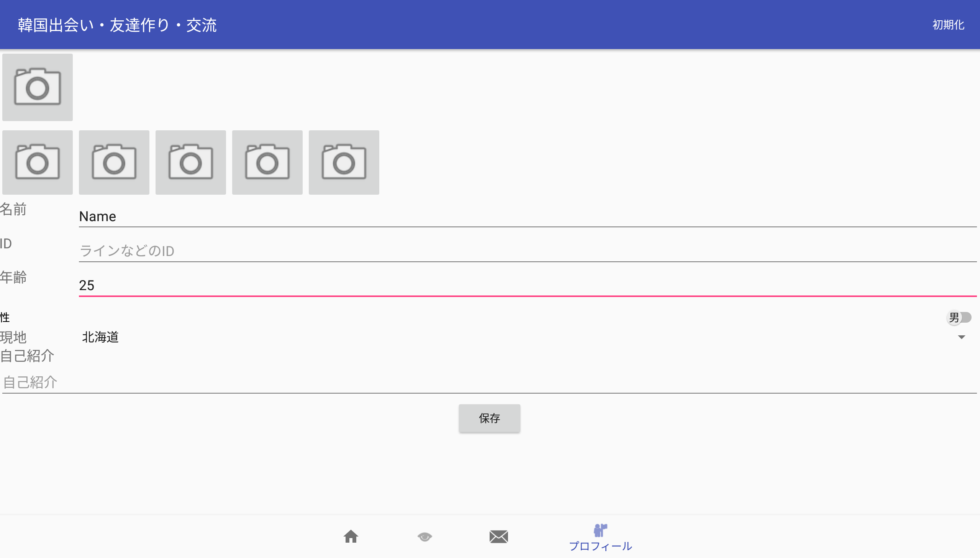Add photo in fifth small camera slot
This screenshot has height=558, width=980.
(x=344, y=162)
